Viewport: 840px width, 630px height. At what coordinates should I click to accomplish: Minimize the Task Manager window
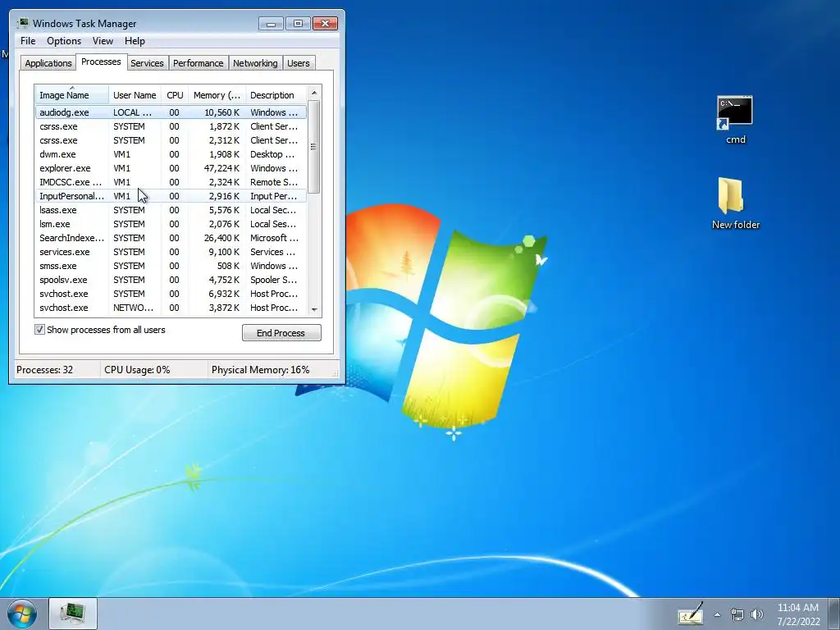pyautogui.click(x=271, y=23)
